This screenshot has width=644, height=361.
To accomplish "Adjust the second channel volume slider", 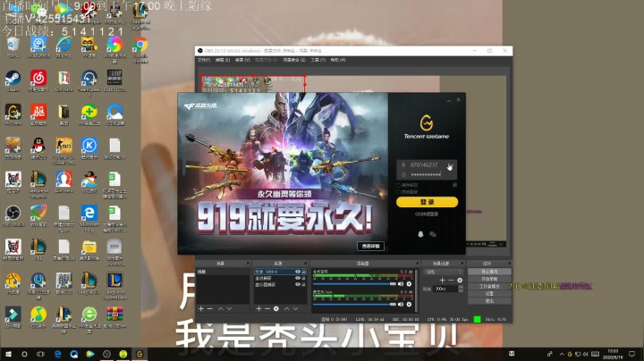I will point(354,305).
